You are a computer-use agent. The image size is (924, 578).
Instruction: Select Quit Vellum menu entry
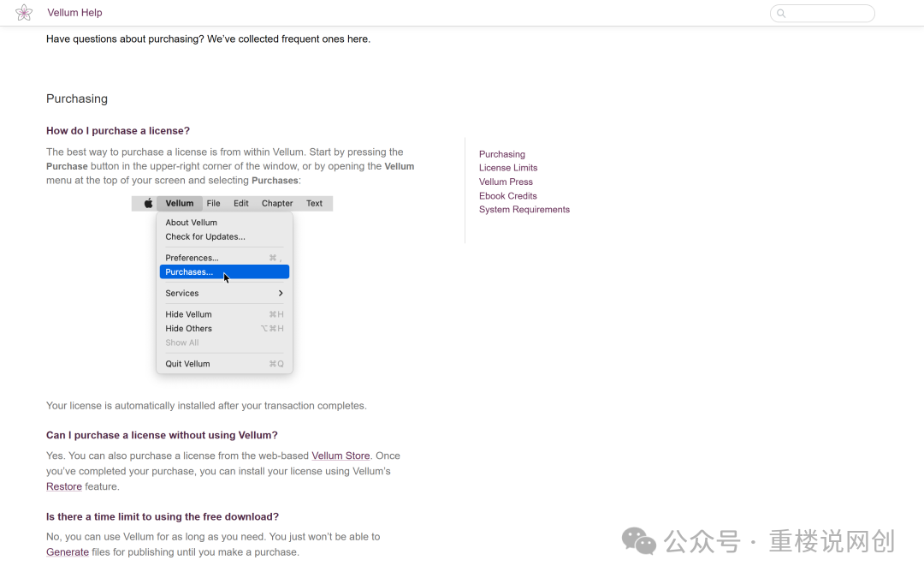click(x=224, y=364)
